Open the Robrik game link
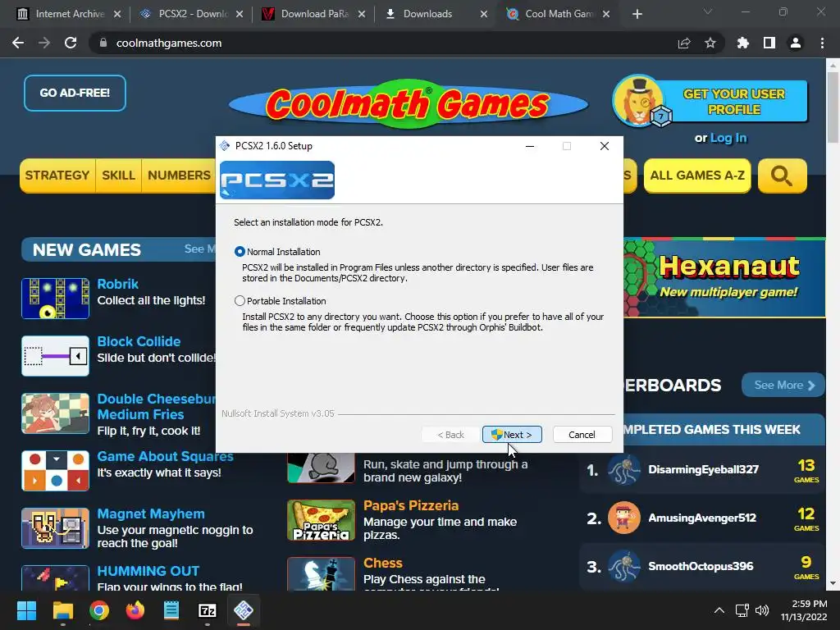This screenshot has height=630, width=840. point(118,284)
